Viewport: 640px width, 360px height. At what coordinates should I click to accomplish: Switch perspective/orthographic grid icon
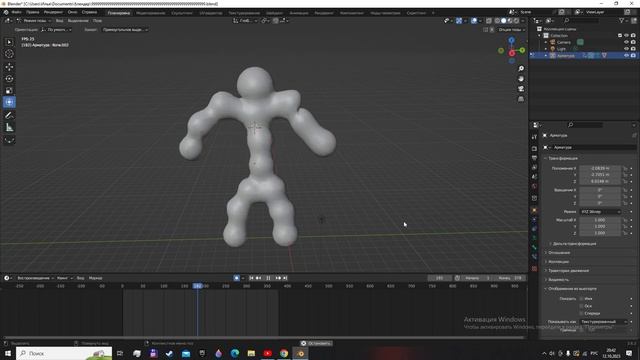tap(521, 99)
